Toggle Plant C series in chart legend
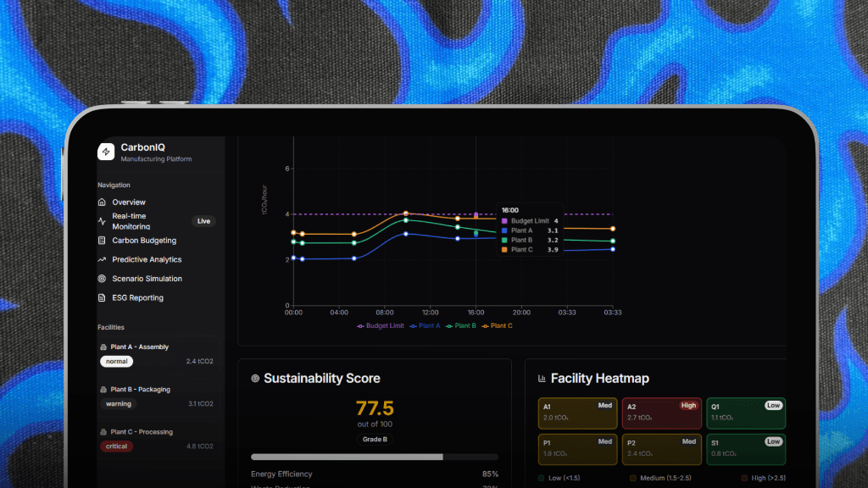 (x=497, y=325)
